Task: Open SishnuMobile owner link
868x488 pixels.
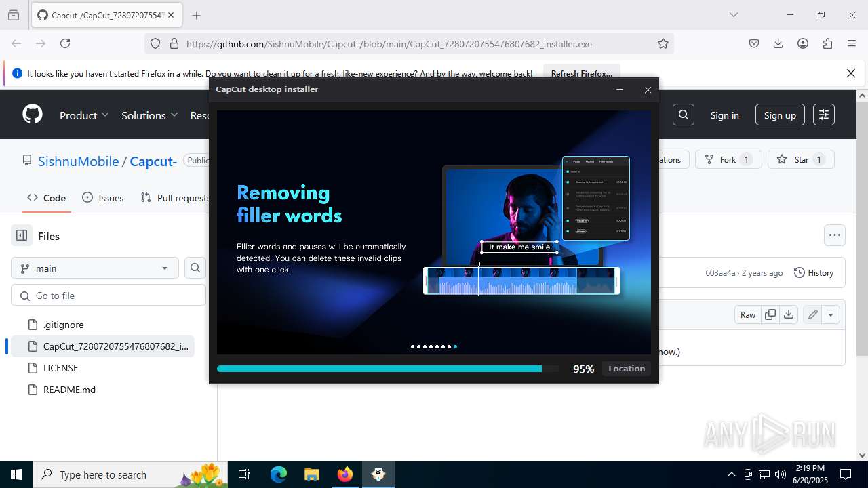Action: coord(78,161)
